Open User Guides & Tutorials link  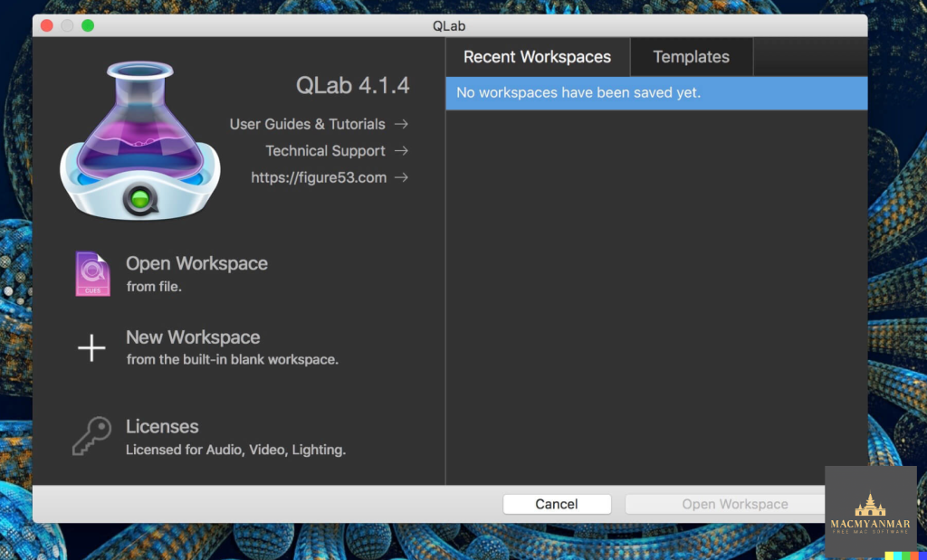[308, 124]
